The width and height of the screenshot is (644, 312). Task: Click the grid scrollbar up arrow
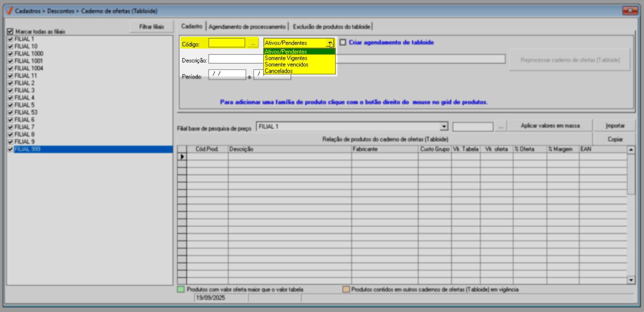[631, 150]
